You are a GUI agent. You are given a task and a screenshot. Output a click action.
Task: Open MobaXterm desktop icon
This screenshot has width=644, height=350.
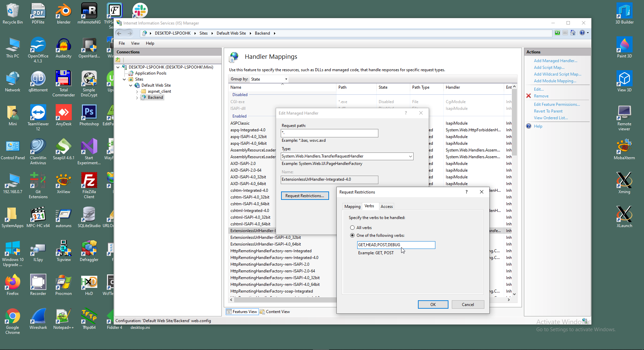(624, 149)
